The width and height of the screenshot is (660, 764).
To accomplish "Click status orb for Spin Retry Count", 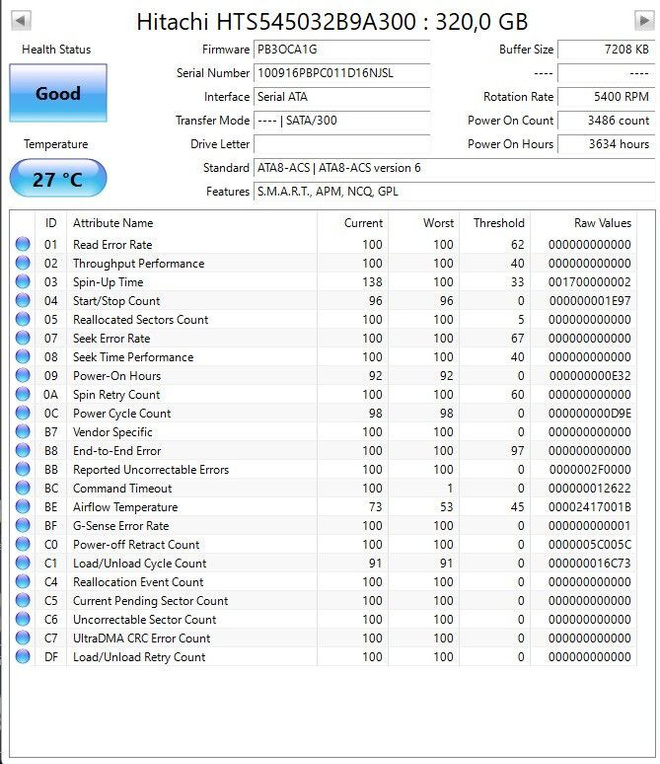I will [22, 394].
